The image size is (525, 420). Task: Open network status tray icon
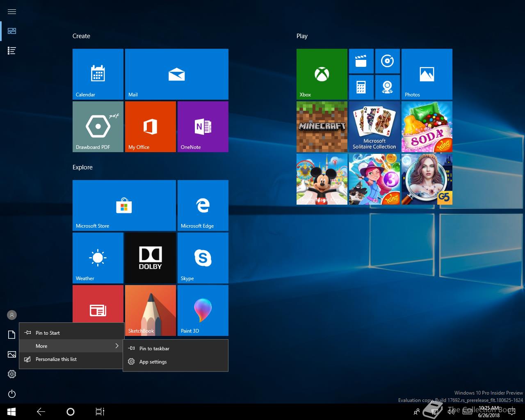pyautogui.click(x=434, y=412)
